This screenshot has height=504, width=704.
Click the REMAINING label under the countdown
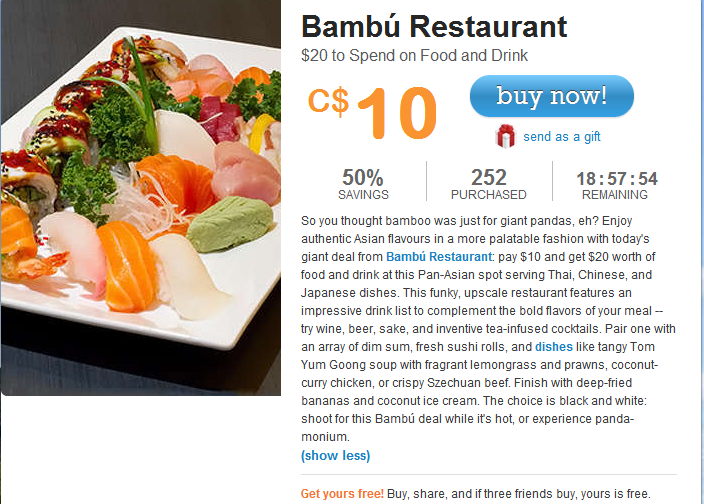[x=617, y=195]
